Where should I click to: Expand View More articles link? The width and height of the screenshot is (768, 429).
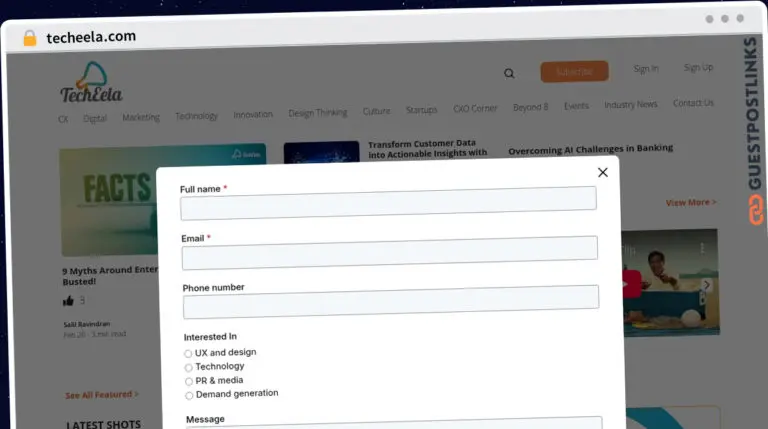pos(691,202)
